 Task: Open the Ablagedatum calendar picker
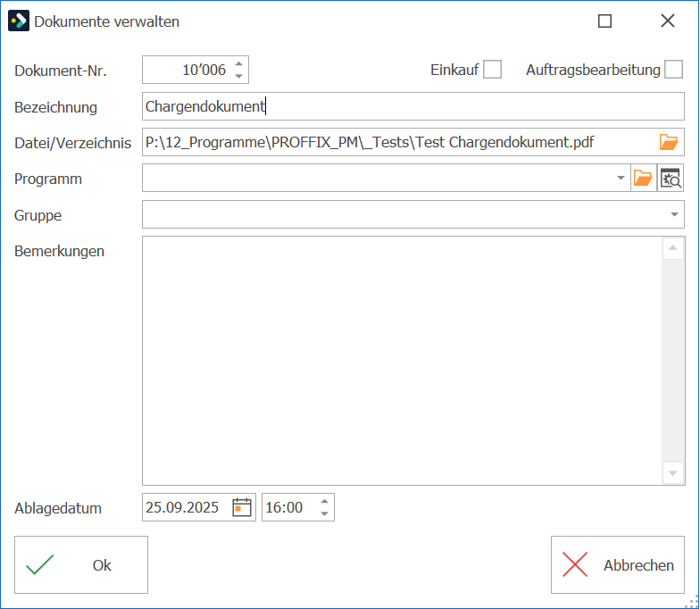tap(242, 507)
